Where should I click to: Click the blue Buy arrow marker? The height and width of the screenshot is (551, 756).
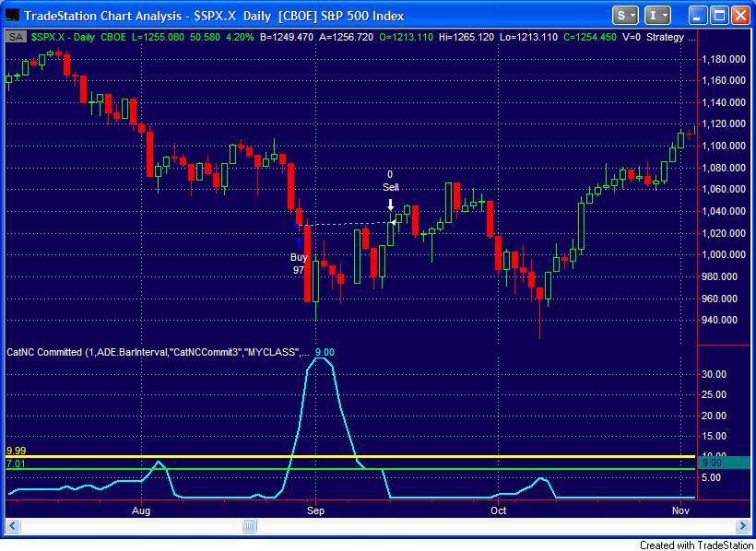point(299,242)
